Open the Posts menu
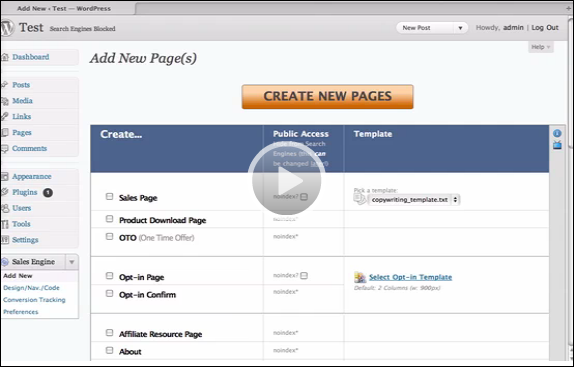This screenshot has height=367, width=574. click(21, 85)
